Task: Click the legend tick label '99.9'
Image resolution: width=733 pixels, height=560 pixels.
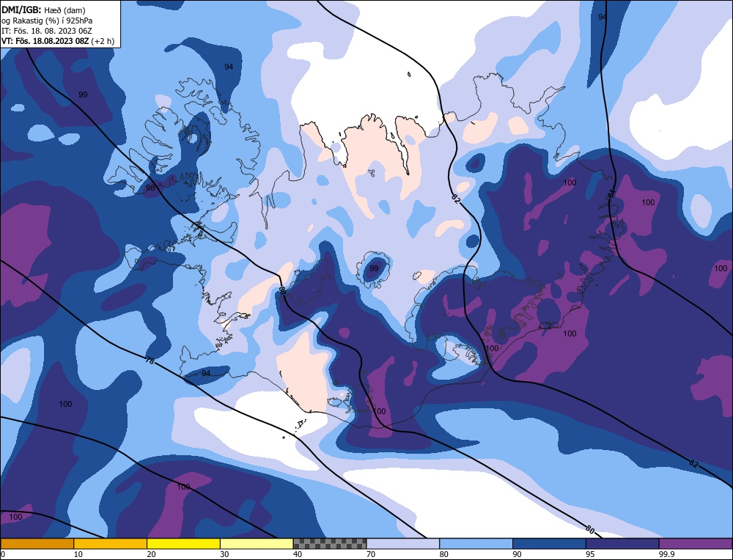Action: click(666, 554)
